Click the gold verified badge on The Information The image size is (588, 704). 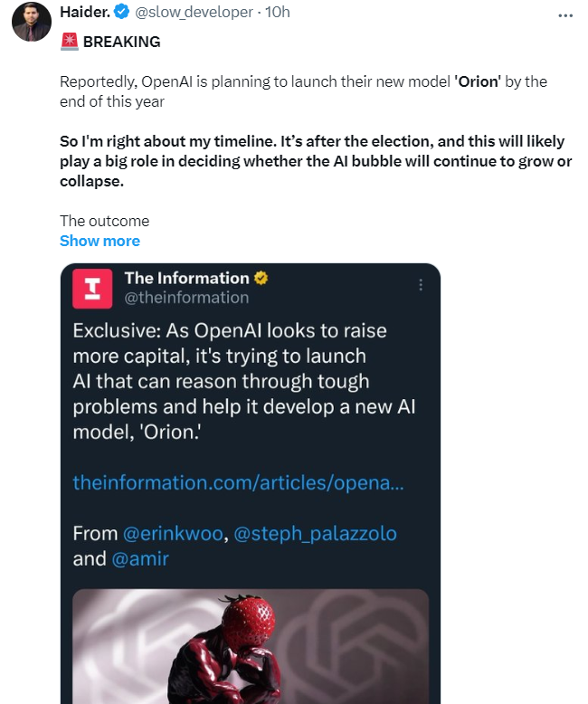tap(261, 279)
